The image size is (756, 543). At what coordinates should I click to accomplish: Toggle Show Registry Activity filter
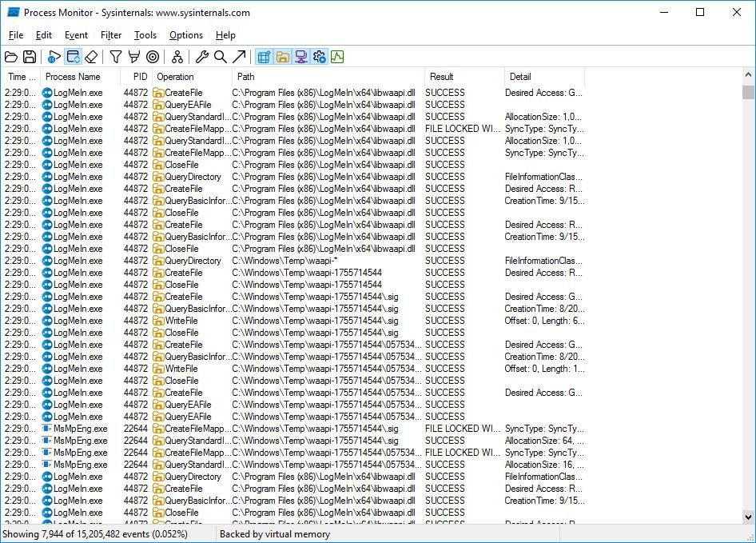tap(264, 57)
